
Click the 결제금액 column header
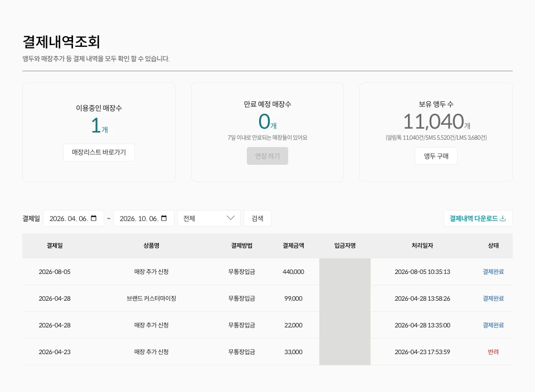[293, 246]
